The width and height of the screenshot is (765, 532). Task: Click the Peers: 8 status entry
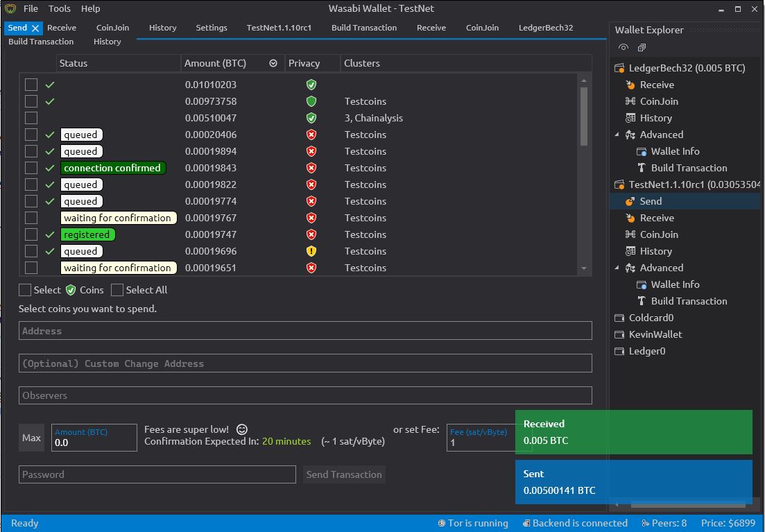tap(664, 523)
